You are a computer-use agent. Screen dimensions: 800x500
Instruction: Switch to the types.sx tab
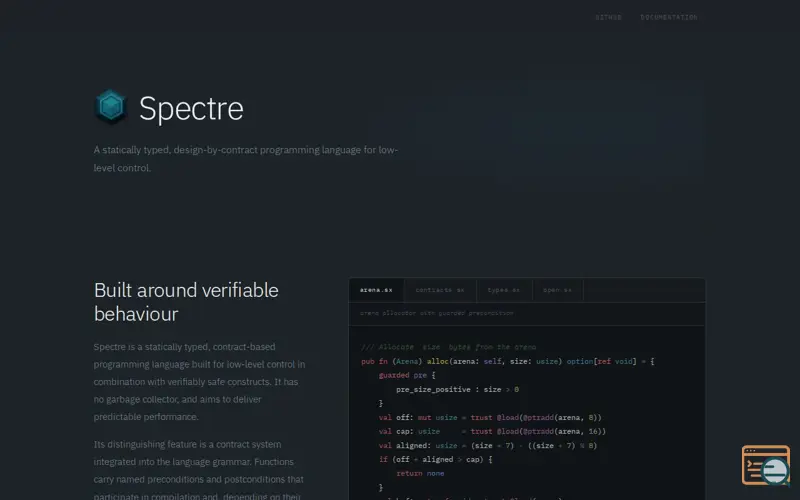pos(504,290)
